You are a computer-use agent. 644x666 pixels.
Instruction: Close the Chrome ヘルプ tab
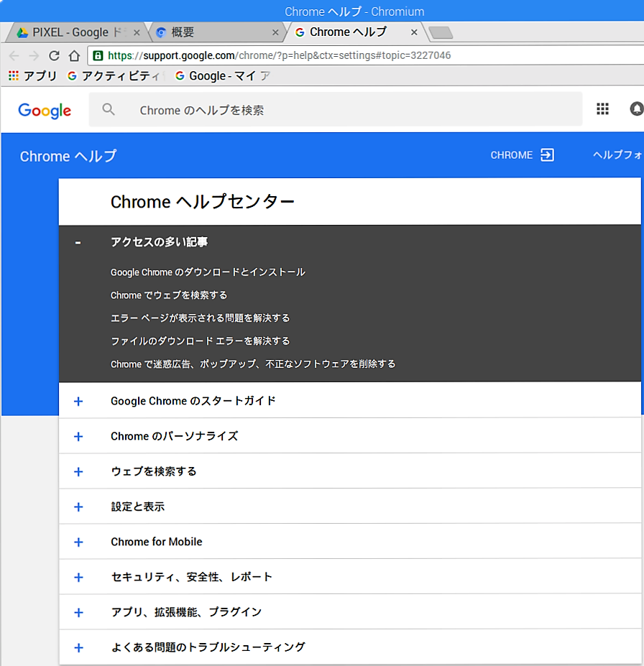(414, 32)
